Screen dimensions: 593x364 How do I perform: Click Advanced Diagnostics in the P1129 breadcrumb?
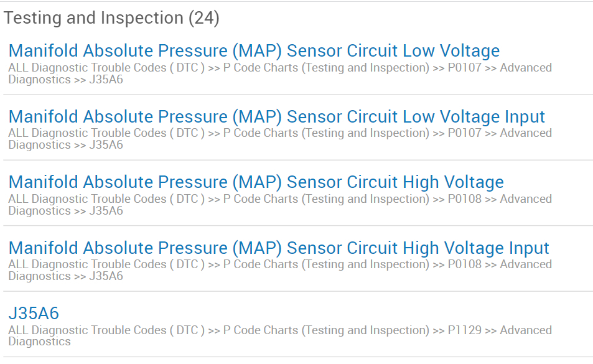(526, 330)
